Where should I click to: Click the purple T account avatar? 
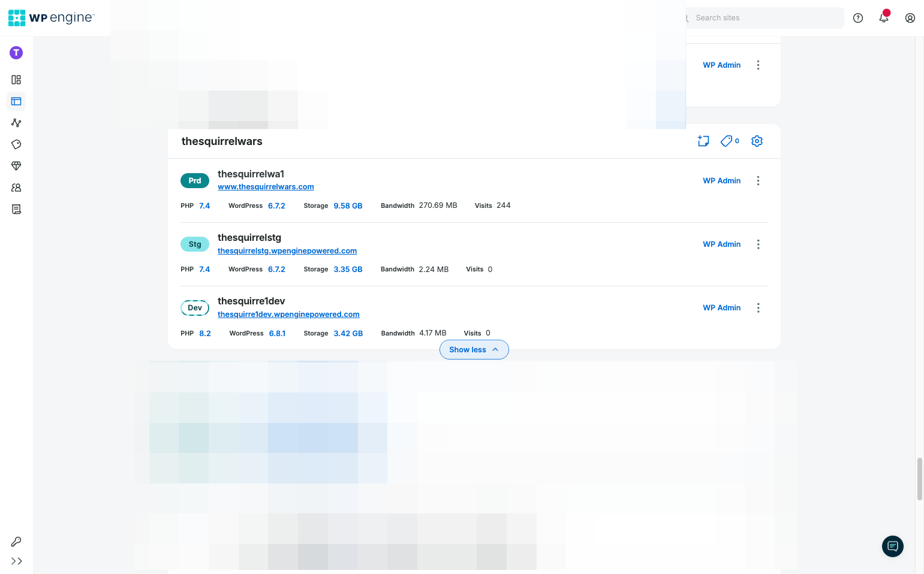(x=16, y=53)
